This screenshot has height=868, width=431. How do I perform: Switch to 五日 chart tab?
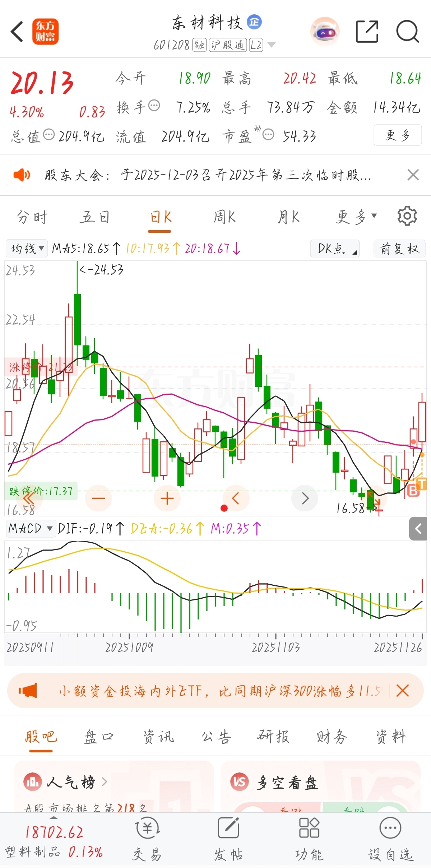pos(95,217)
